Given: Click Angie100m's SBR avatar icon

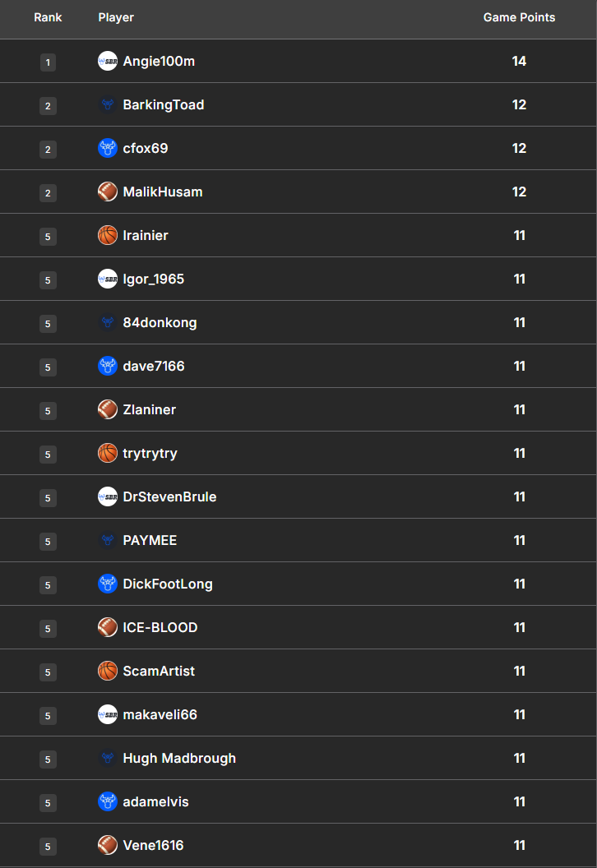Looking at the screenshot, I should click(108, 61).
